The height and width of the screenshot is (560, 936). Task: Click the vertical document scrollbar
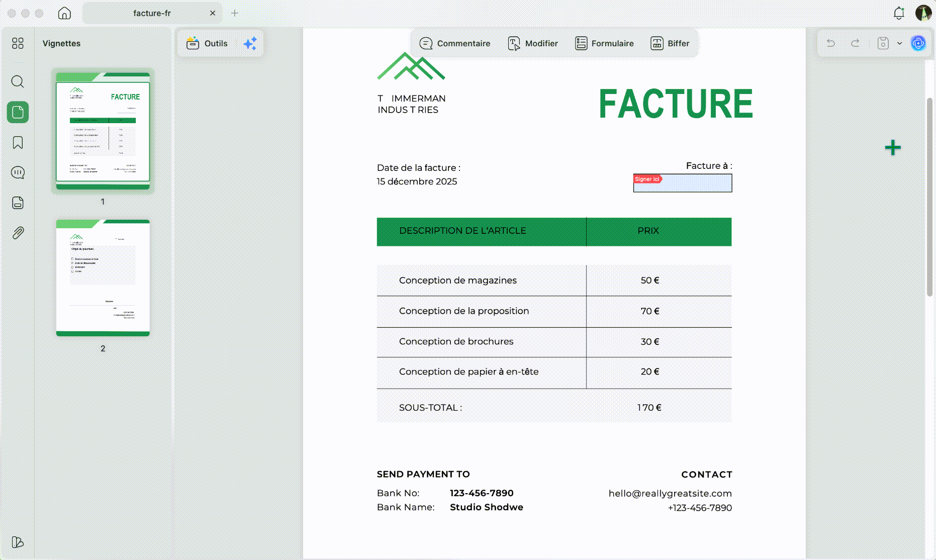click(x=929, y=197)
